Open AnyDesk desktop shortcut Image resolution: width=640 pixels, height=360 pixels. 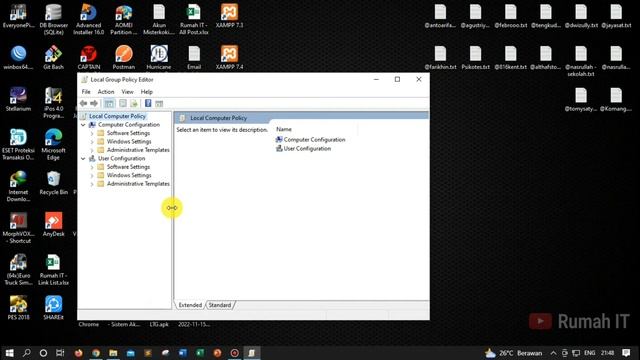[x=53, y=224]
